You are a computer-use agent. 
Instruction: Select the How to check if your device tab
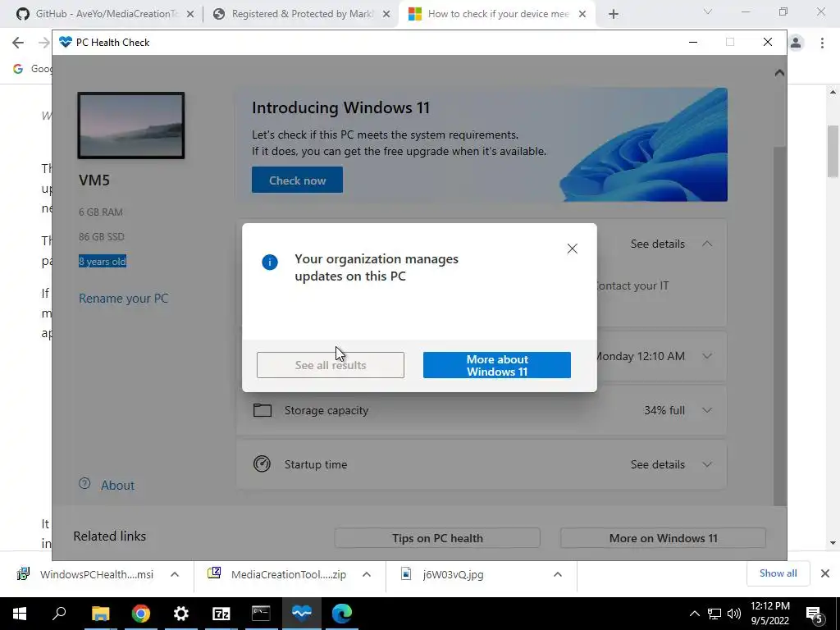(x=498, y=14)
